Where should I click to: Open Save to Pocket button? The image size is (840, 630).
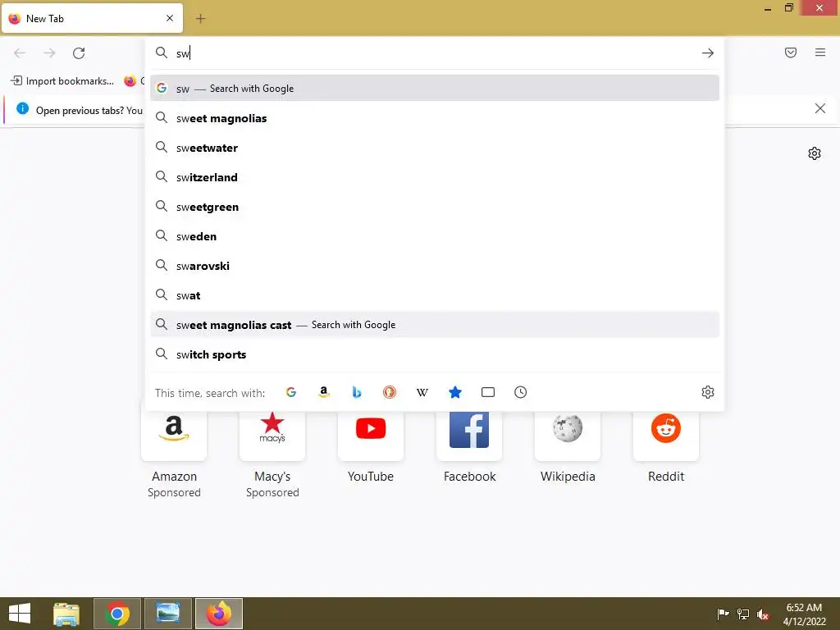tap(791, 52)
